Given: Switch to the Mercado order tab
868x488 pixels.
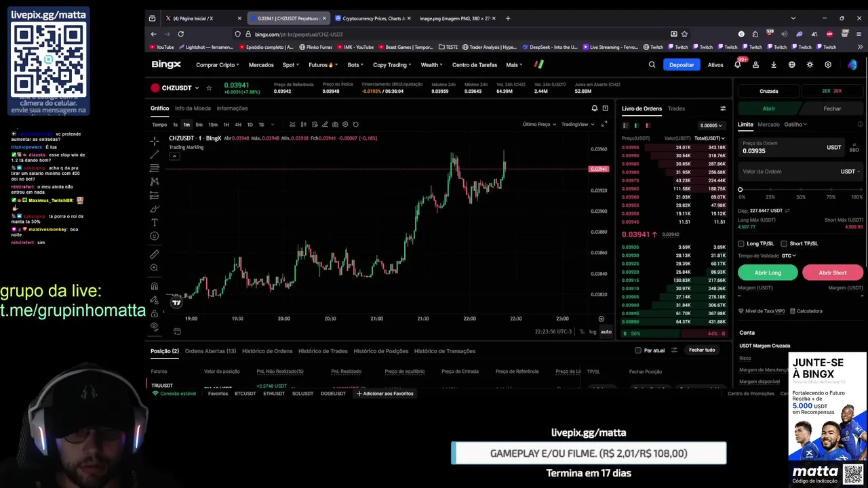Looking at the screenshot, I should tap(768, 125).
